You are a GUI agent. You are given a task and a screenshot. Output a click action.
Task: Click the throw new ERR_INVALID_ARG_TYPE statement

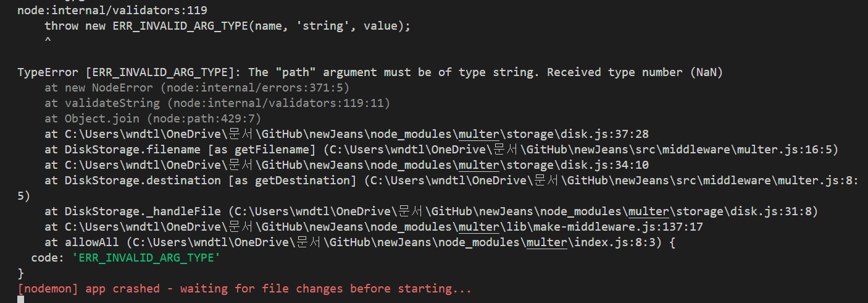[227, 26]
